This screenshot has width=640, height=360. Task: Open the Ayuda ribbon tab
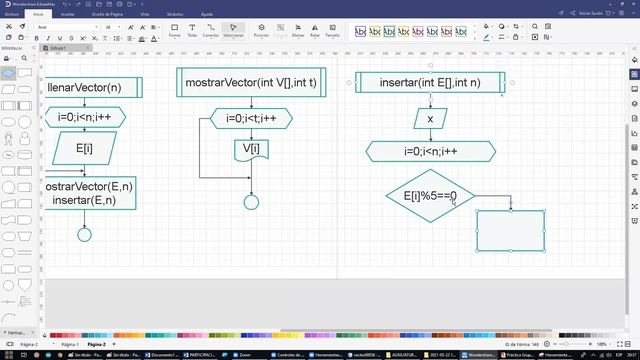pyautogui.click(x=207, y=14)
